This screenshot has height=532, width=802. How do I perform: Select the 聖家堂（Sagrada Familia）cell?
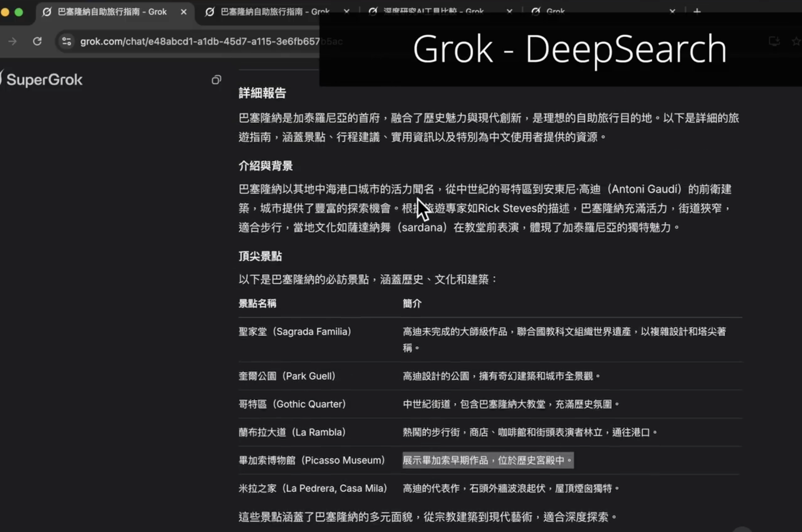(x=295, y=332)
